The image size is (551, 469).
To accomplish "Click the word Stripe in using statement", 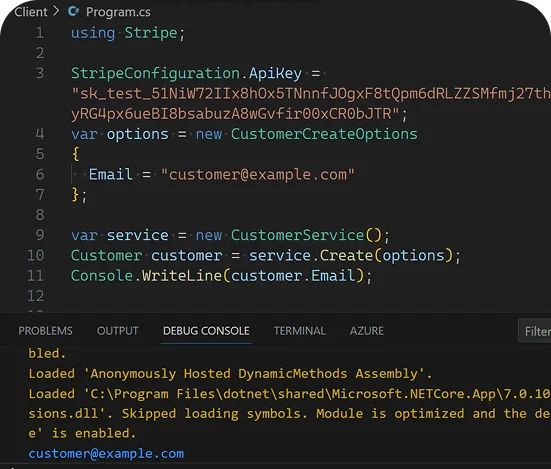I will click(x=151, y=33).
